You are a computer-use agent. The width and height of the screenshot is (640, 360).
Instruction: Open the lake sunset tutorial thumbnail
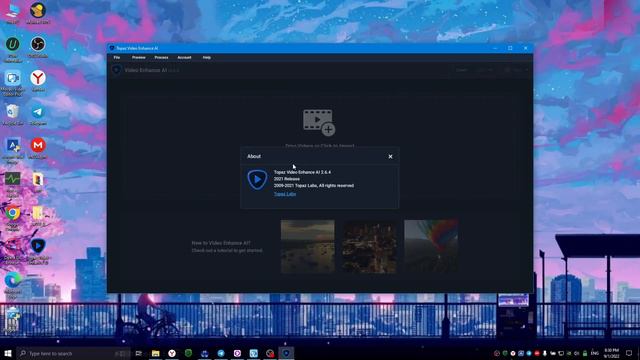pyautogui.click(x=308, y=246)
